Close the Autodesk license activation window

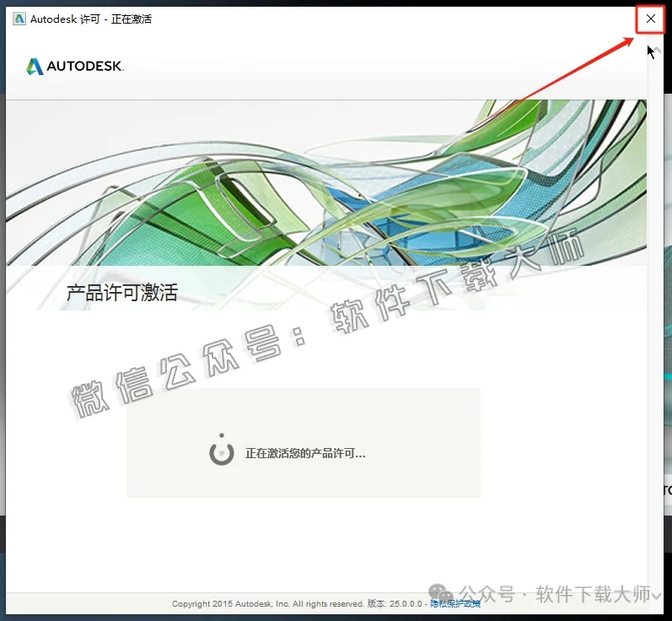(650, 19)
